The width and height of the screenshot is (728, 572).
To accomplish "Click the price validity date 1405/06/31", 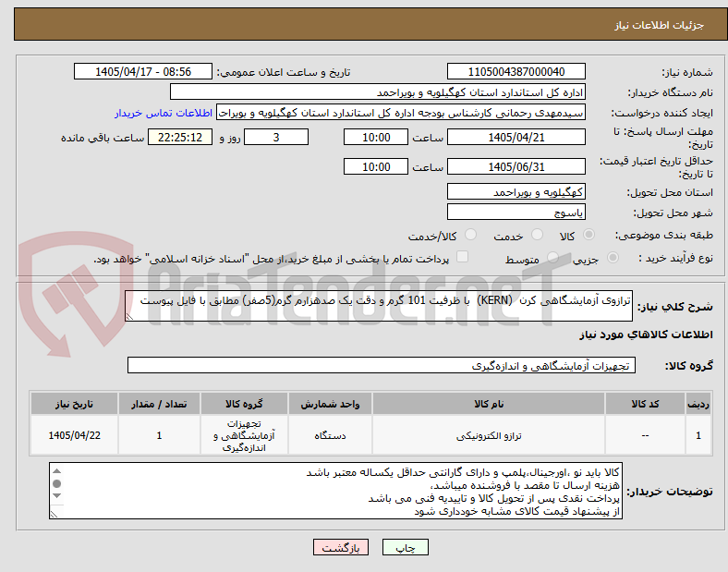I will [x=516, y=166].
